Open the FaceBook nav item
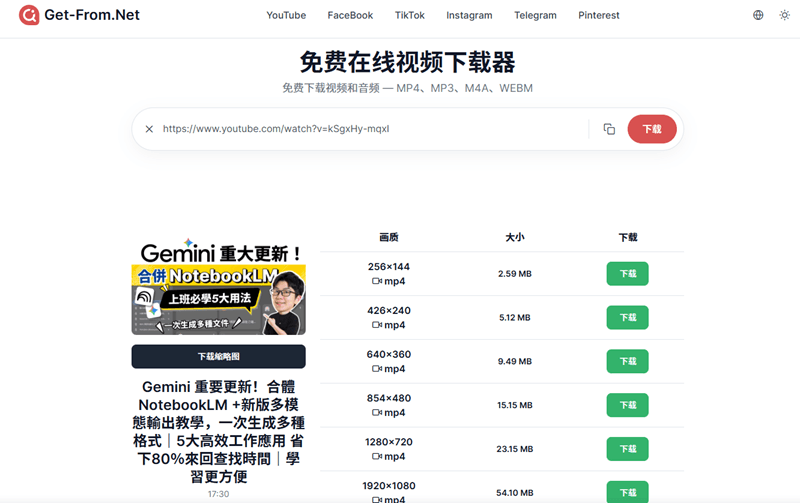800x503 pixels. pos(350,15)
